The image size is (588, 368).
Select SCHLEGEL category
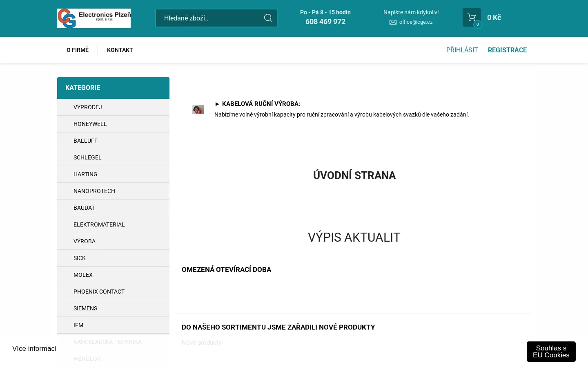click(x=113, y=157)
